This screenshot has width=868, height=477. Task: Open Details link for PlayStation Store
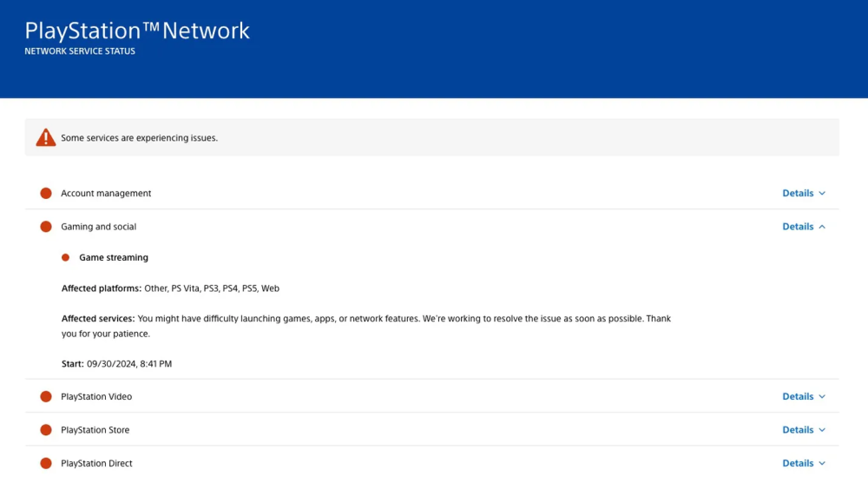point(798,430)
